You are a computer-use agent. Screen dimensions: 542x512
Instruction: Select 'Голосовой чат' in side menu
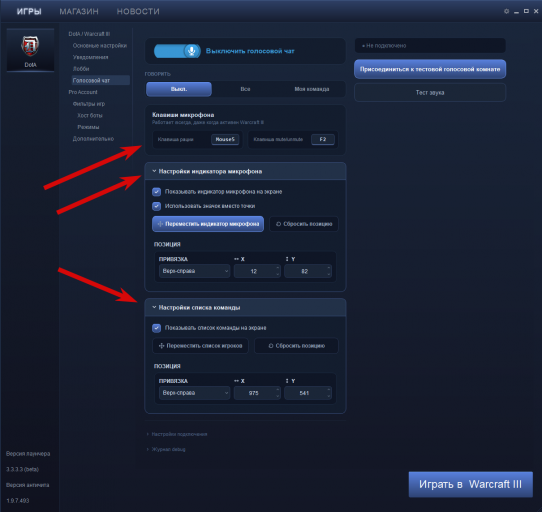(x=101, y=81)
